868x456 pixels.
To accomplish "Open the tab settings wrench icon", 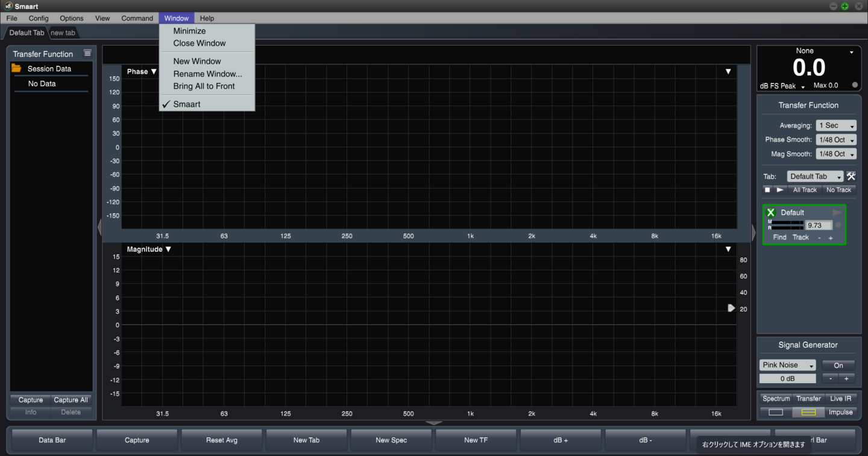I will click(851, 176).
